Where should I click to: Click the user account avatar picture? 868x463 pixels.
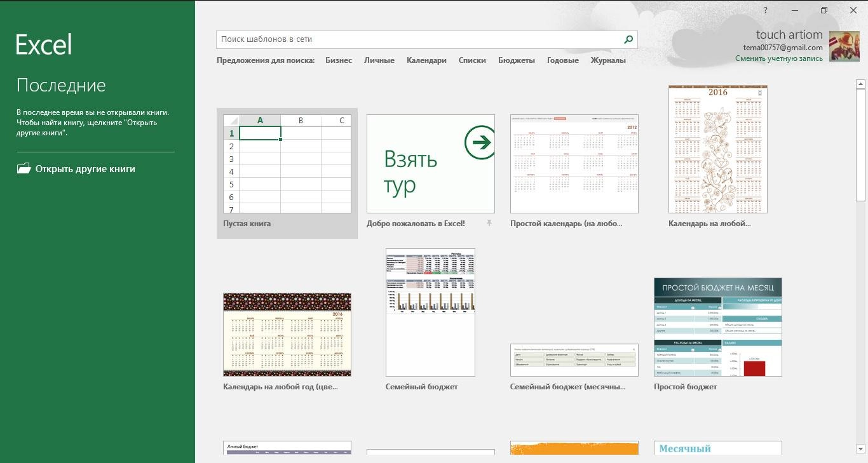845,46
